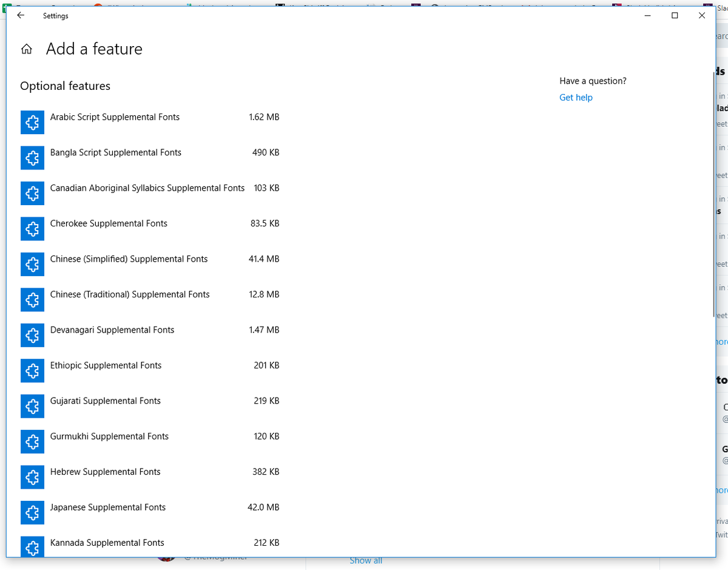This screenshot has height=570, width=728.
Task: Close the Settings window
Action: point(702,16)
